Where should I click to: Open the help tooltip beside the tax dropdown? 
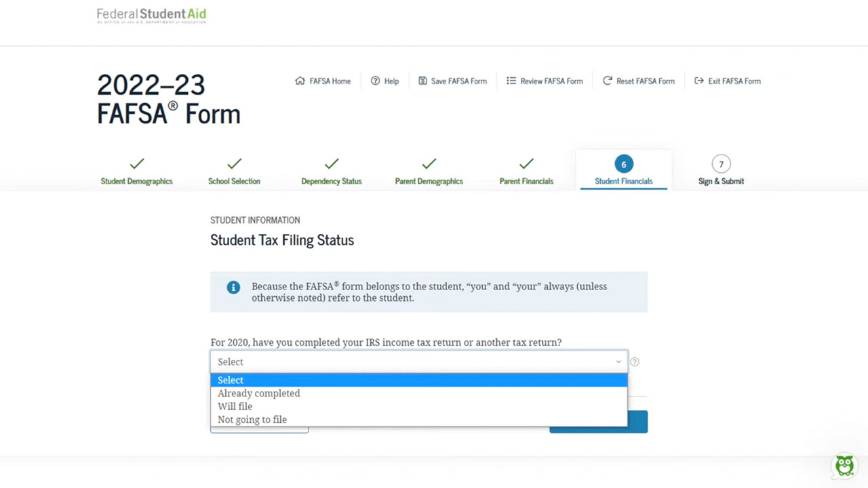(634, 362)
